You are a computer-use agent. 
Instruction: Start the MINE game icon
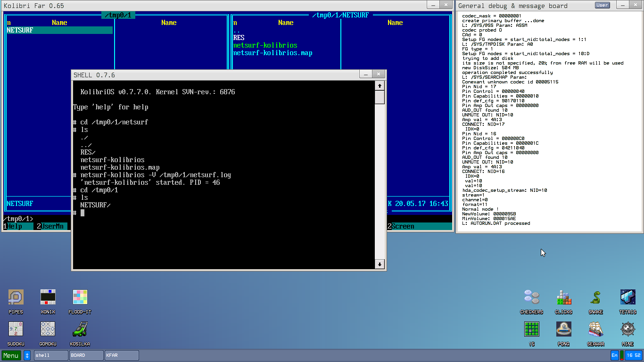627,329
